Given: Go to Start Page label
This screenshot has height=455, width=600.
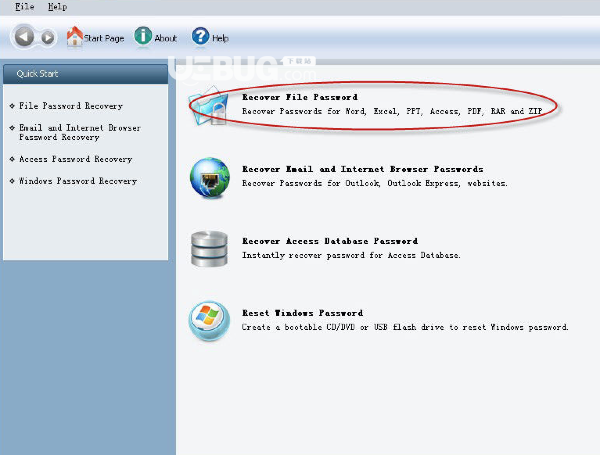Looking at the screenshot, I should click(x=104, y=38).
